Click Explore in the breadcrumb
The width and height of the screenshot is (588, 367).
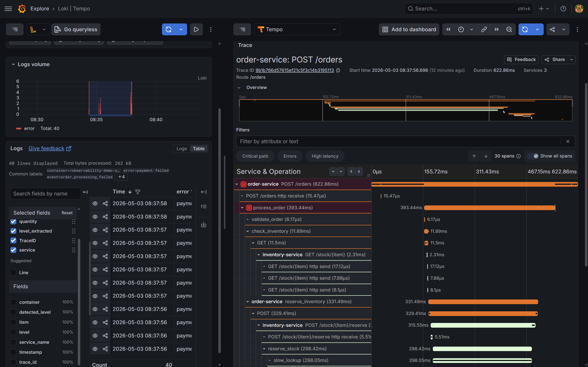pos(40,9)
